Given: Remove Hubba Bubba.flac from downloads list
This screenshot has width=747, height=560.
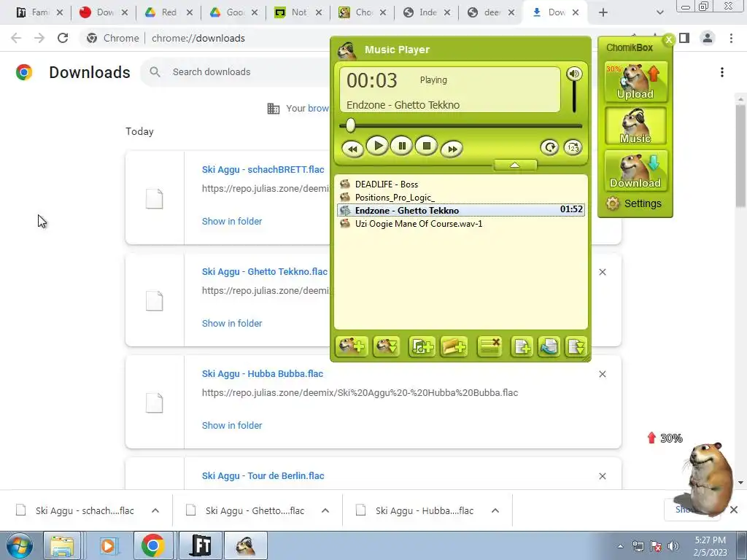Looking at the screenshot, I should pyautogui.click(x=602, y=374).
